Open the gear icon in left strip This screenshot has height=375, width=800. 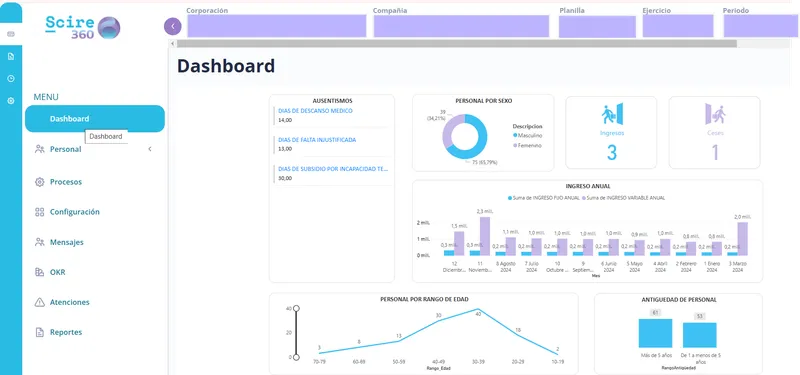tap(11, 101)
